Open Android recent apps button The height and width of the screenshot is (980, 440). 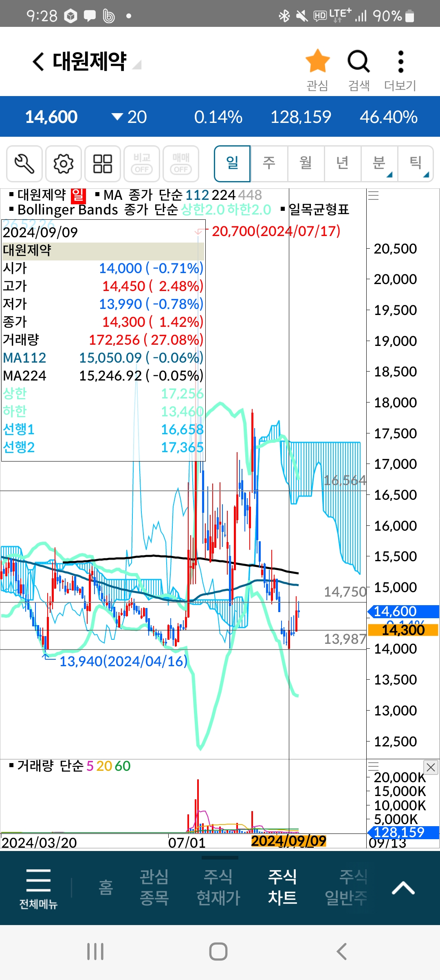(x=95, y=952)
